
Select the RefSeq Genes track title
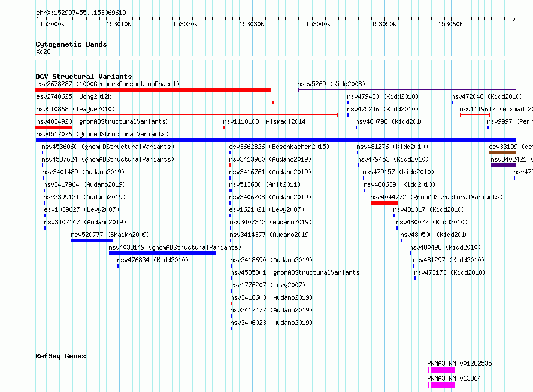pyautogui.click(x=60, y=356)
